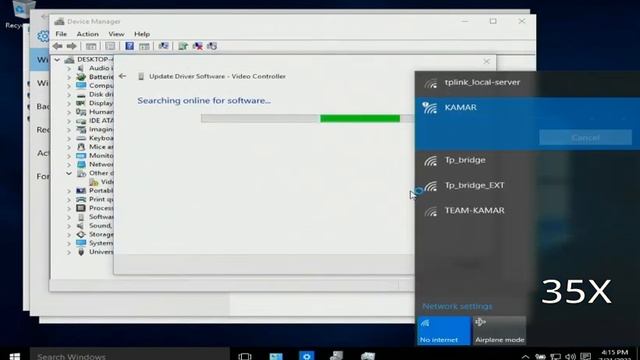Close the Update Driver Software dialog
The width and height of the screenshot is (640, 360).
click(486, 62)
